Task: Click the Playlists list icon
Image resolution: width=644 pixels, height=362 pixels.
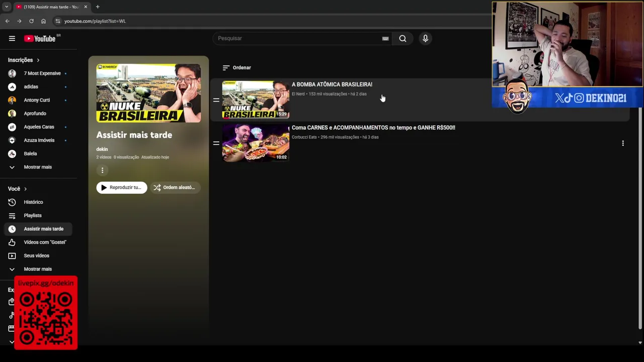Action: click(12, 215)
